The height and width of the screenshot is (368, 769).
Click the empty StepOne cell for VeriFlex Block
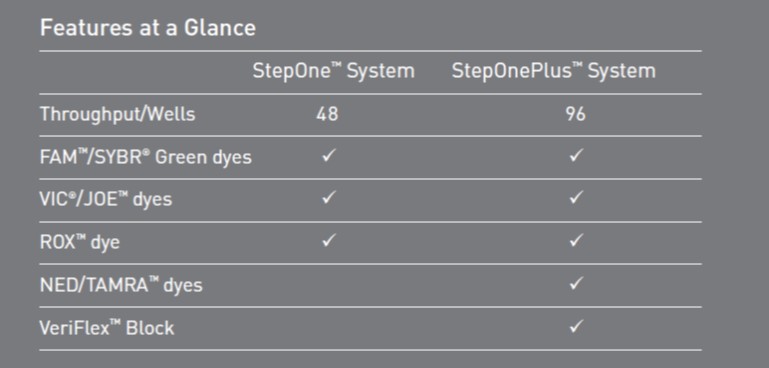[328, 328]
